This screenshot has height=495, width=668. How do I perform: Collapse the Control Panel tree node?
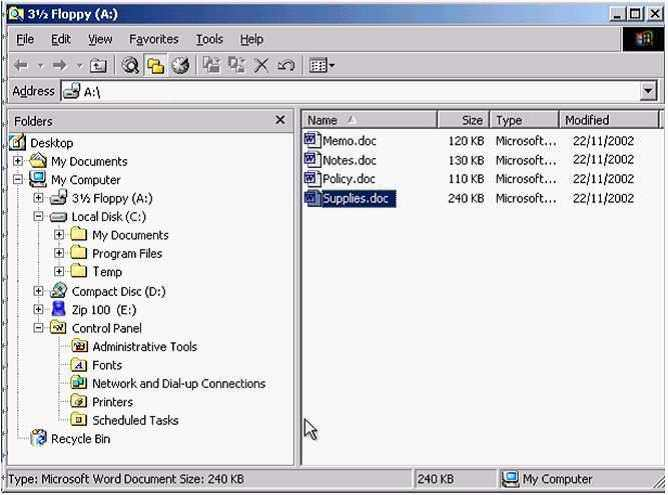(x=38, y=328)
